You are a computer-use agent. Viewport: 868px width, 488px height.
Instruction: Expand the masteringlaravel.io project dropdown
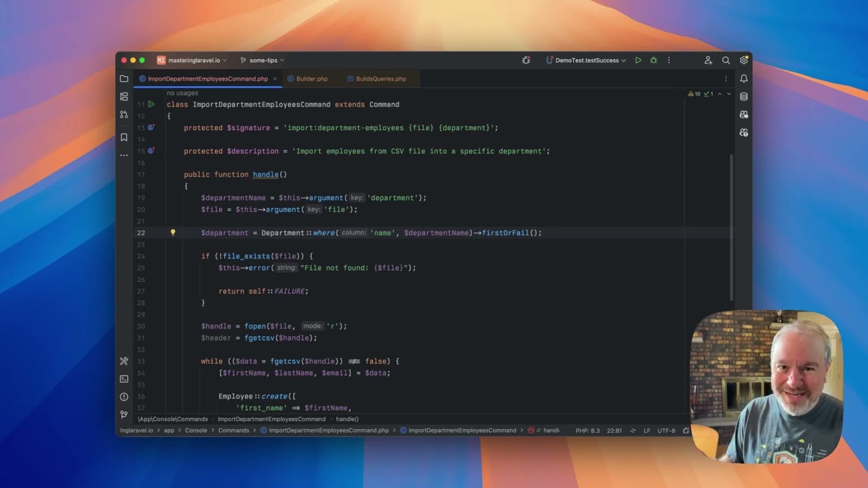point(192,60)
